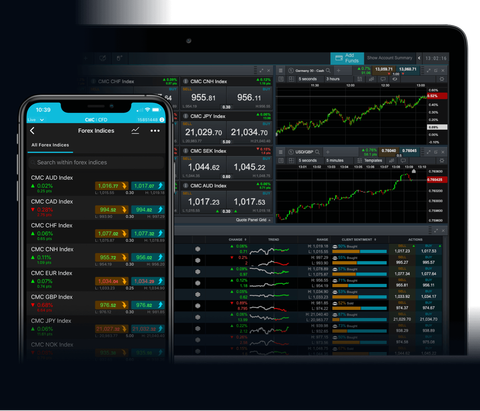Click the Add Funds button
This screenshot has width=480, height=411.
347,58
